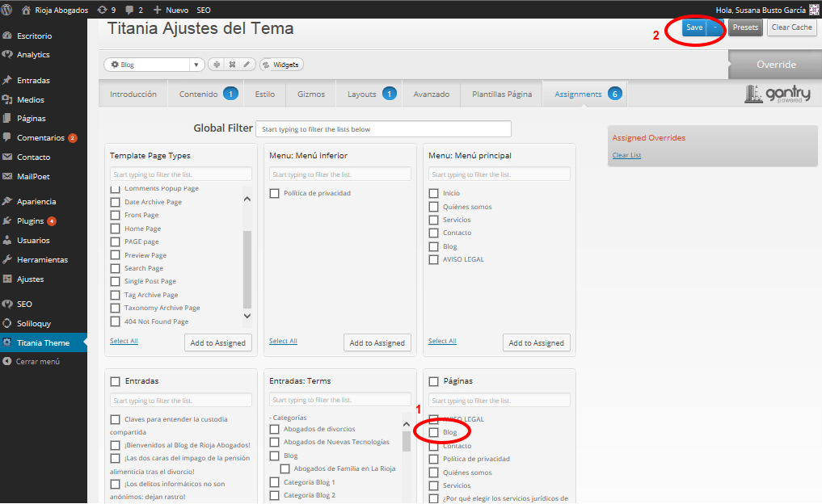822x504 pixels.
Task: Open the comments bubble in admin bar
Action: point(133,10)
